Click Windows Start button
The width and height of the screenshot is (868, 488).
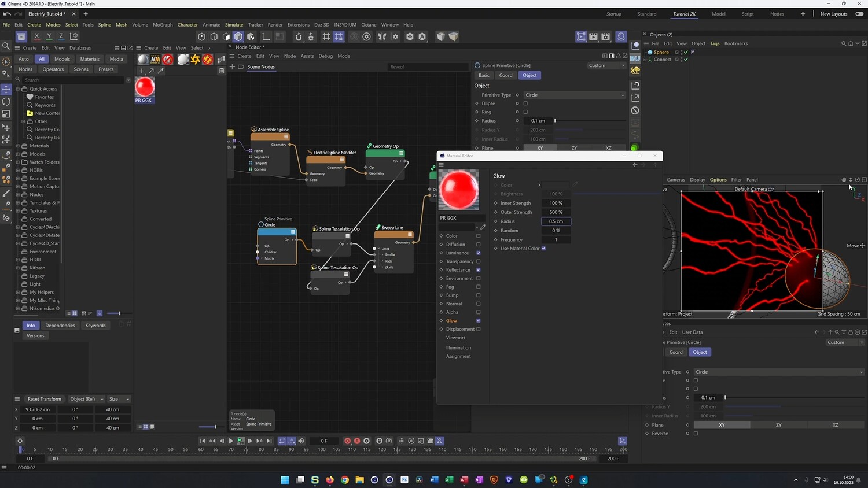click(x=285, y=480)
